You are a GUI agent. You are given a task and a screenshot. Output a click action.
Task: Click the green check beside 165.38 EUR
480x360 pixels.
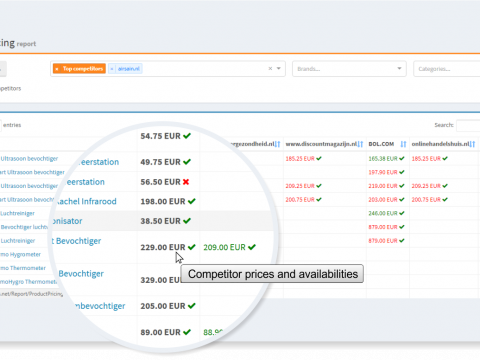402,158
